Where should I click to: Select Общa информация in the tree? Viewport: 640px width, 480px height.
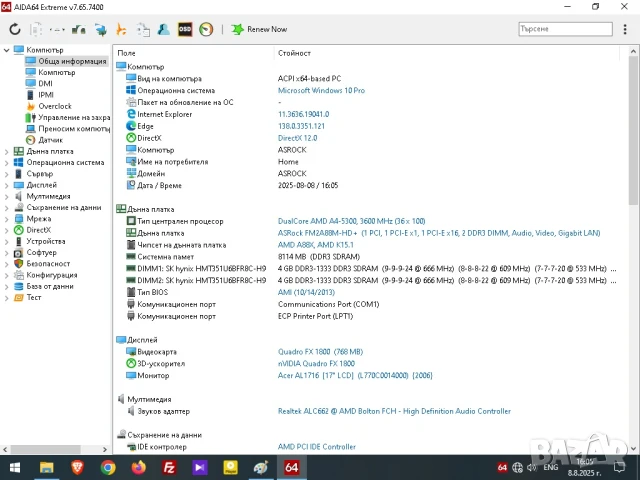(x=71, y=61)
